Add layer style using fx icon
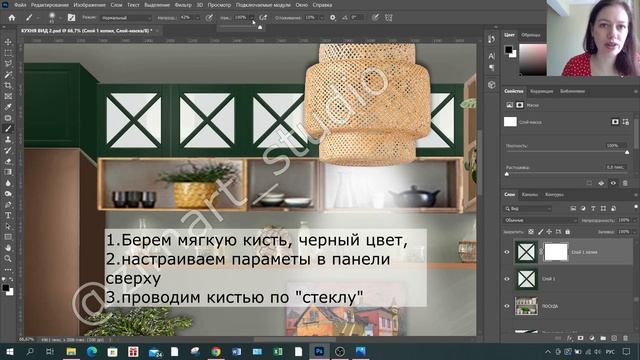Image resolution: width=640 pixels, height=360 pixels. click(x=570, y=338)
